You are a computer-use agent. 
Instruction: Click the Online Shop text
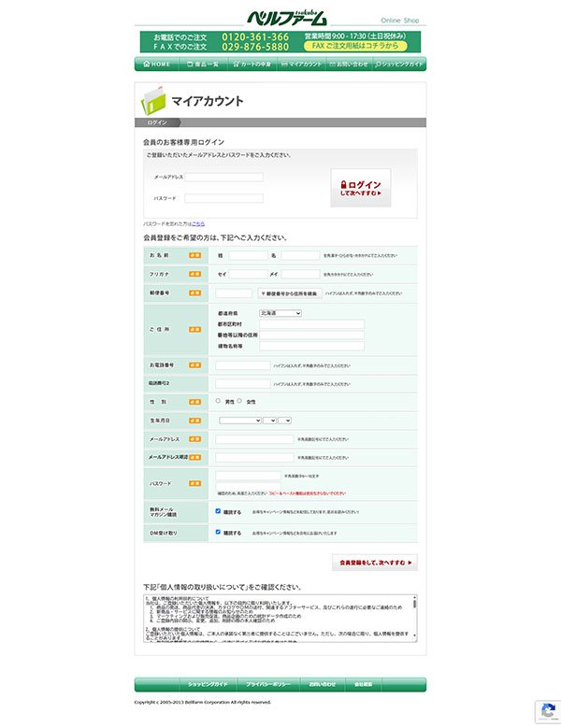tap(400, 21)
